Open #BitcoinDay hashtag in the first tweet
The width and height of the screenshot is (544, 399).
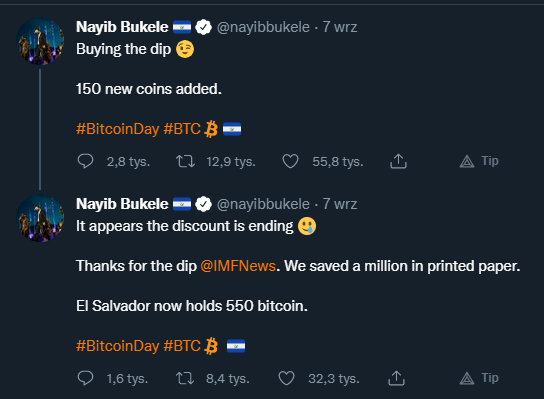coord(118,129)
